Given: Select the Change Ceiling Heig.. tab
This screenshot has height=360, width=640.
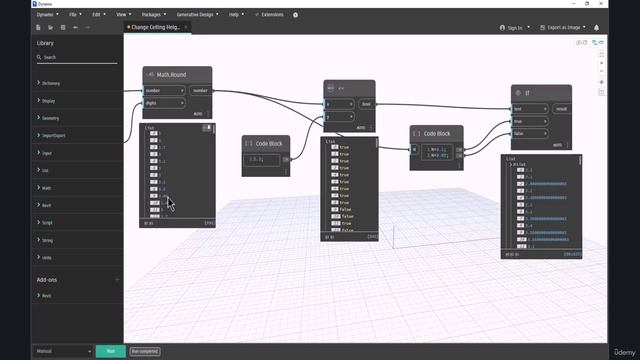Looking at the screenshot, I should pos(156,27).
